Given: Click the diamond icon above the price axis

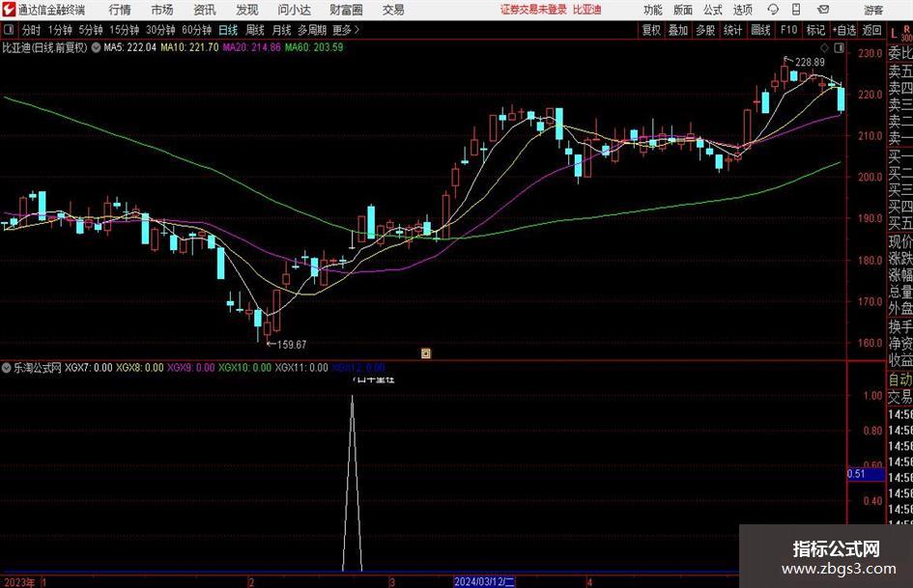Looking at the screenshot, I should (x=824, y=48).
